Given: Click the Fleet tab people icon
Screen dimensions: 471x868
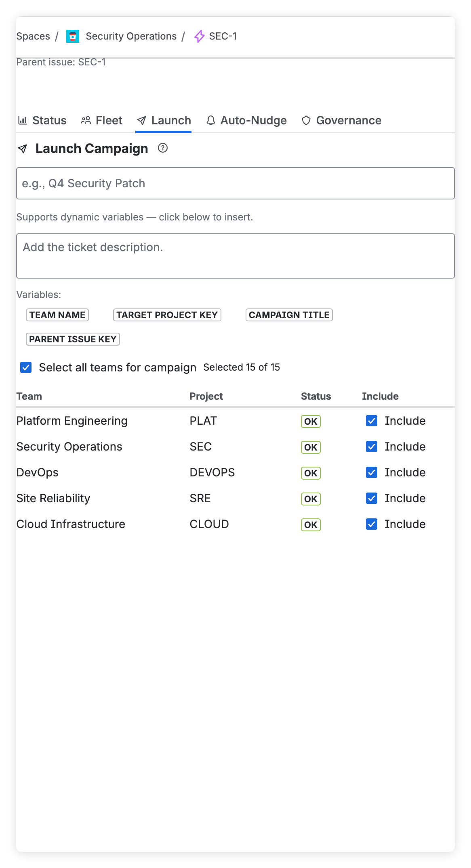Looking at the screenshot, I should tap(86, 120).
